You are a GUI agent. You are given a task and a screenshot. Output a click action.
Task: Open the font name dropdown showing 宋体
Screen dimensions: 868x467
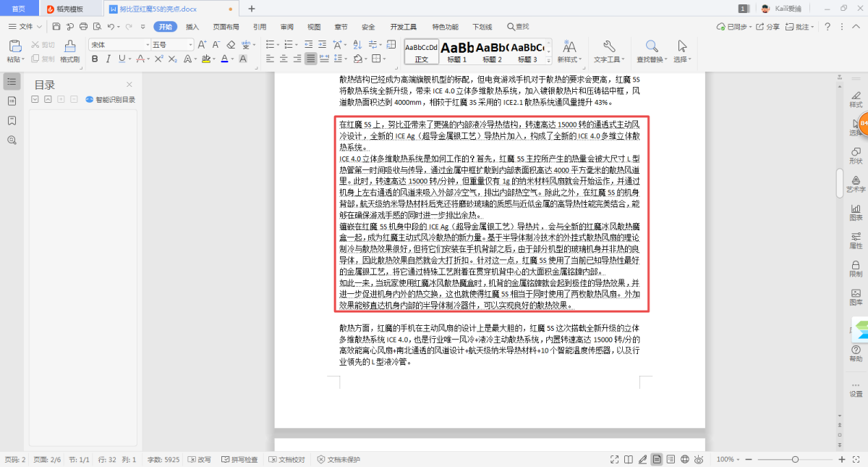119,44
